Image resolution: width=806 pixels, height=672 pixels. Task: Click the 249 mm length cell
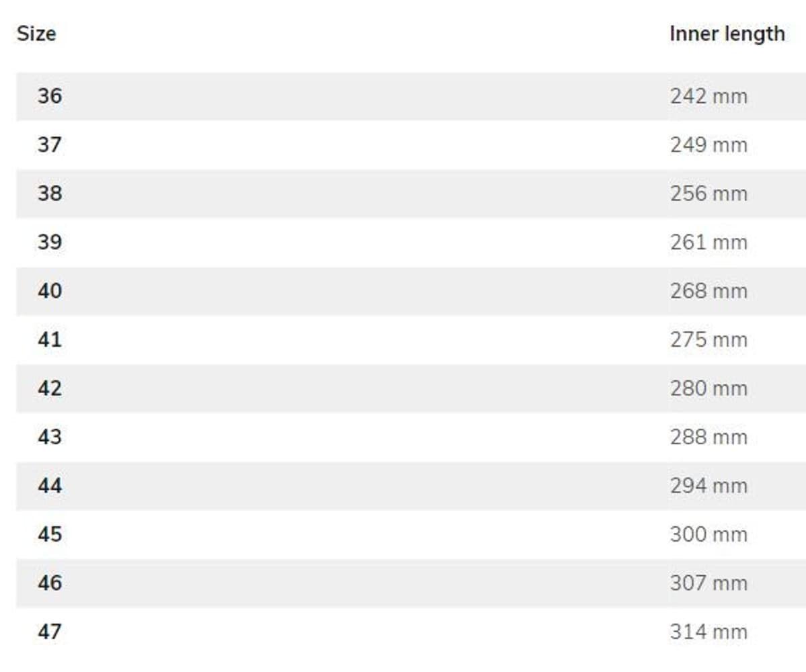pos(709,144)
